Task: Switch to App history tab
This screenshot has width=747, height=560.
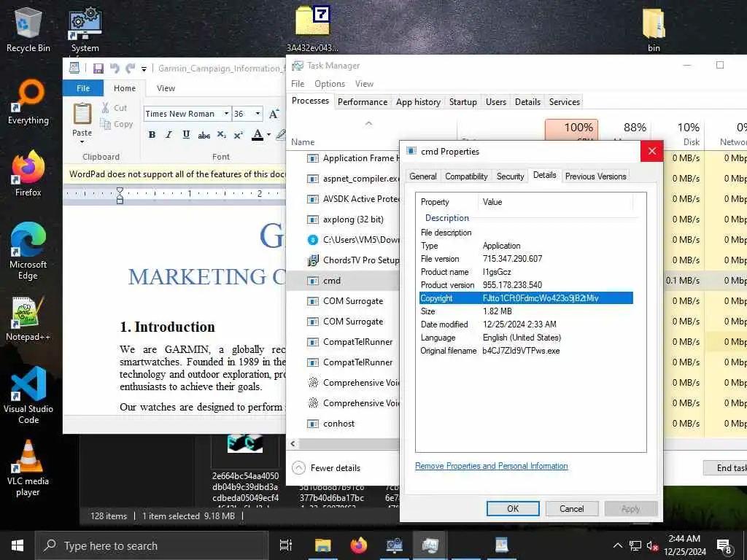Action: click(418, 102)
